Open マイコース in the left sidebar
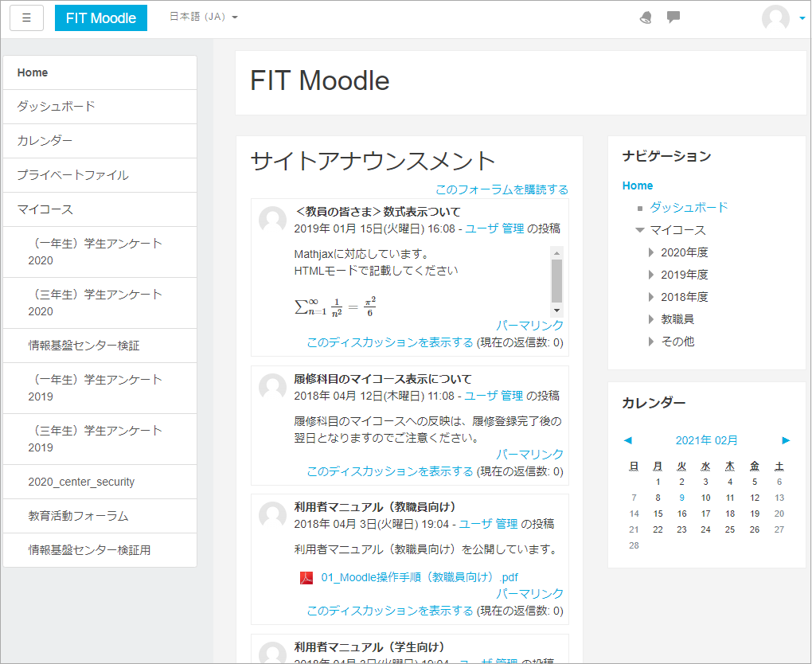Screen dimensions: 812x664 100,209
